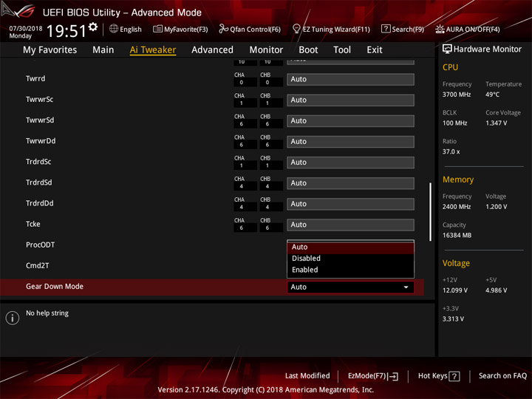Click TrdrdSd Auto input field

350,183
